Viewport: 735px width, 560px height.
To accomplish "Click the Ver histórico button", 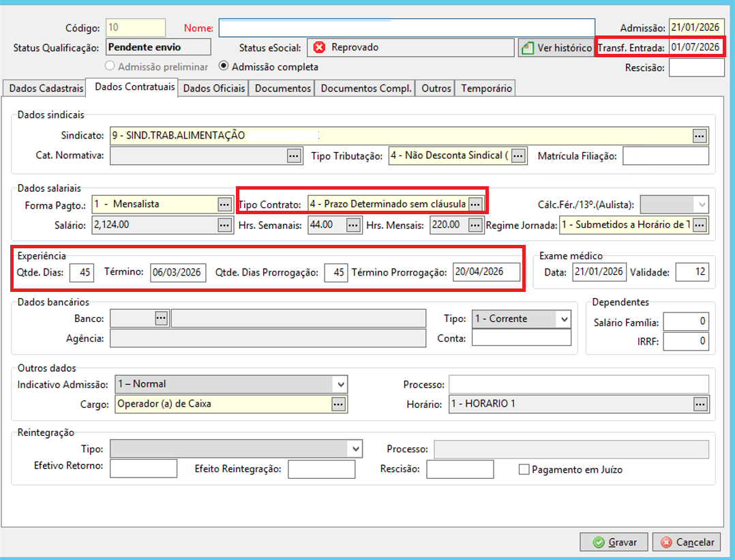I will tap(556, 48).
